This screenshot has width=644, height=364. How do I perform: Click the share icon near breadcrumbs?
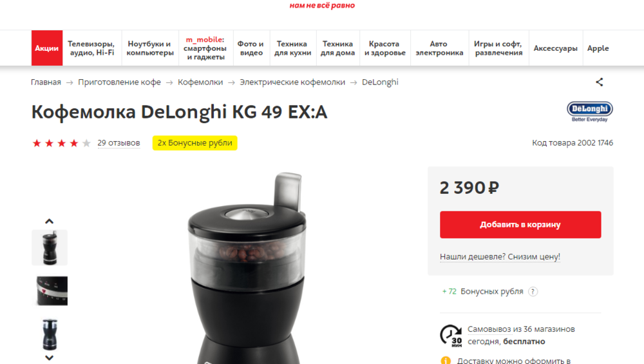tap(599, 82)
